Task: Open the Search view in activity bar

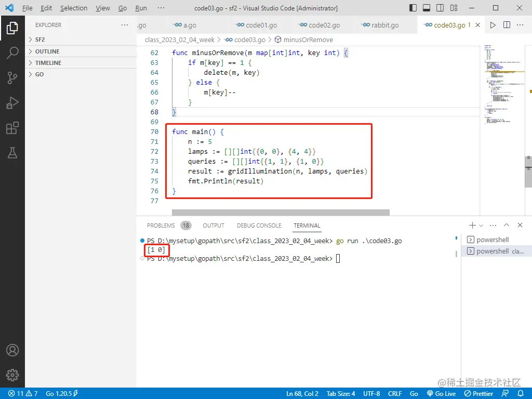Action: (12, 53)
